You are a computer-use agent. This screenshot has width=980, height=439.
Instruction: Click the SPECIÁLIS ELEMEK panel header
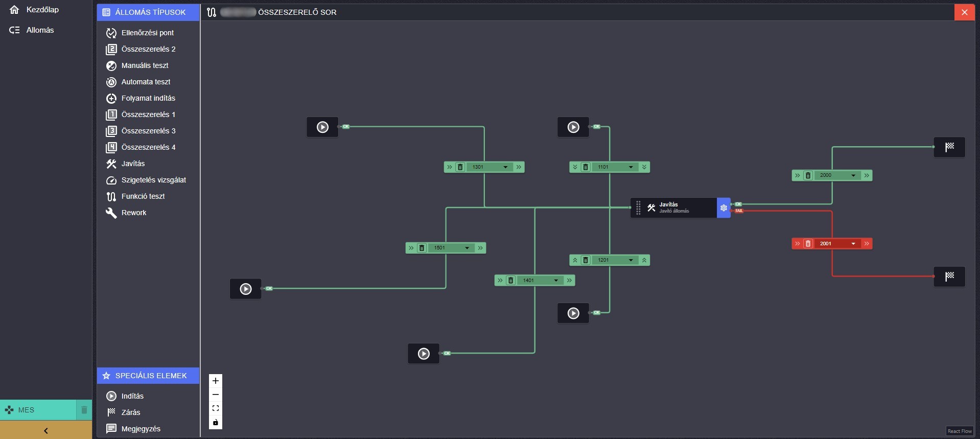tap(148, 376)
